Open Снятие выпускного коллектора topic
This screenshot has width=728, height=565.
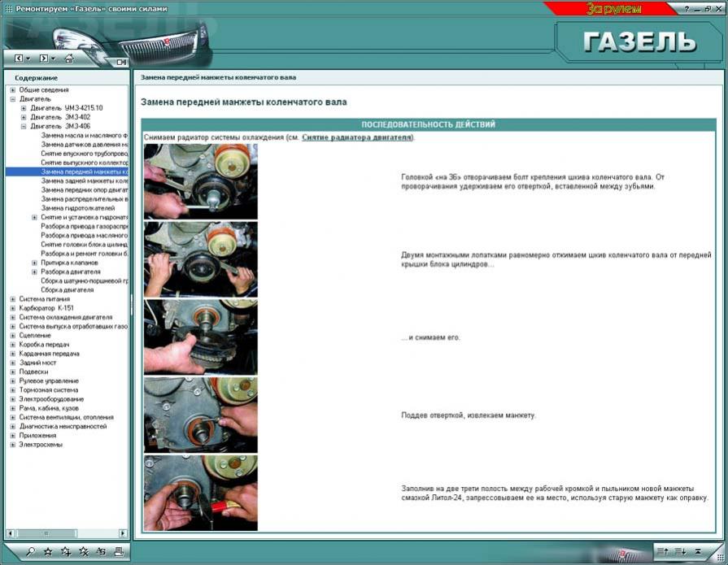click(x=84, y=163)
